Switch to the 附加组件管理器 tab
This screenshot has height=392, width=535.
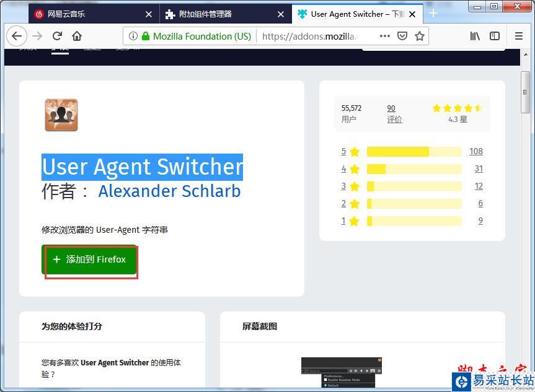click(x=226, y=14)
